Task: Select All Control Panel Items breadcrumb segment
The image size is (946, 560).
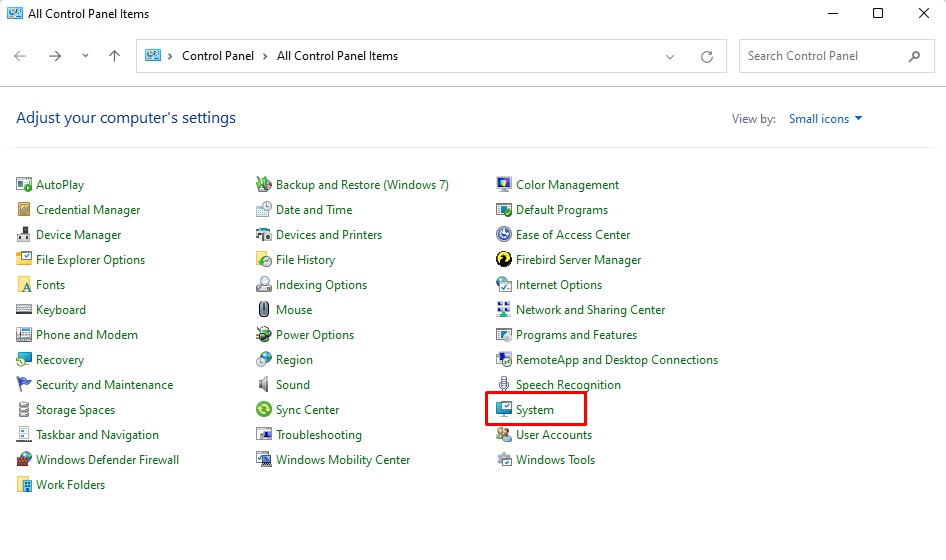Action: 337,56
